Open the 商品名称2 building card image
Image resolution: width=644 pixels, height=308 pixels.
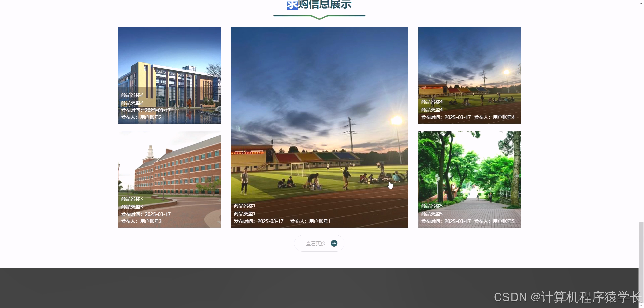coord(169,75)
